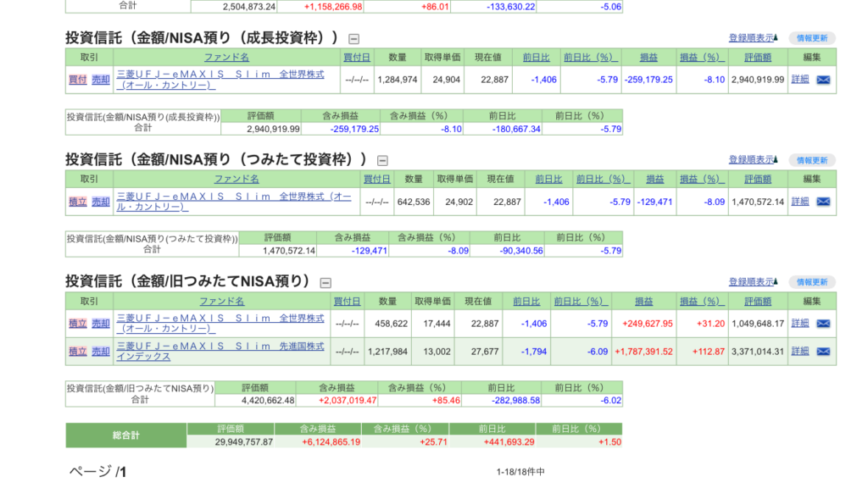Open 先進国株式インデックス fund name link

point(220,352)
